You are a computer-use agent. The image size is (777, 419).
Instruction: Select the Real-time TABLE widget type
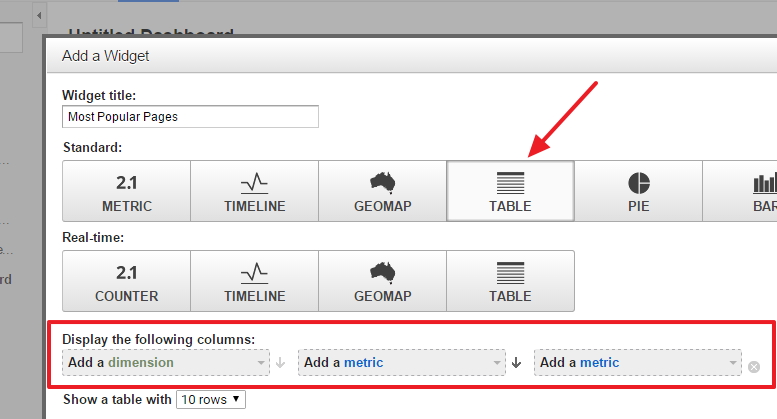(x=510, y=281)
